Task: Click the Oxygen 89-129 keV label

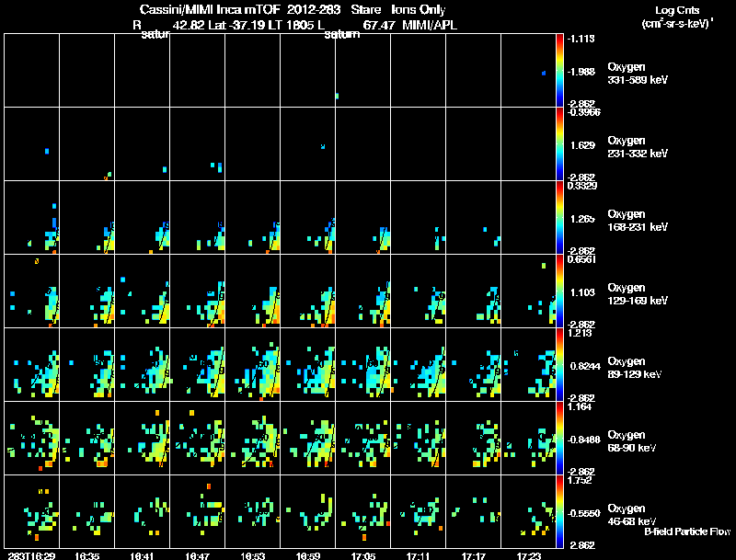Action: [x=635, y=368]
